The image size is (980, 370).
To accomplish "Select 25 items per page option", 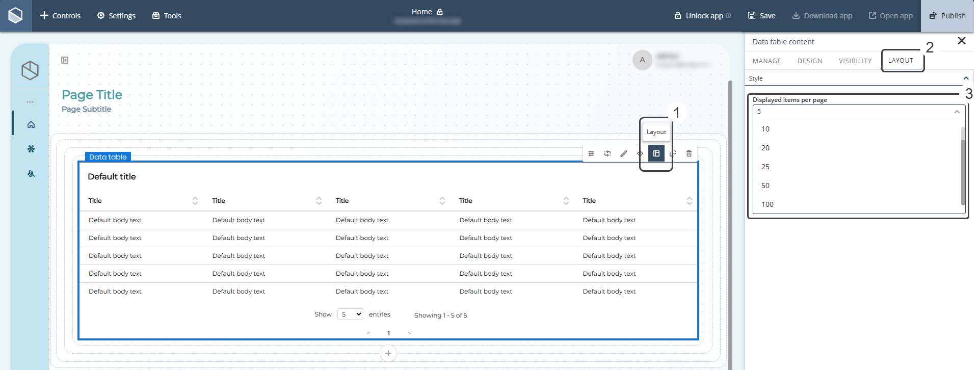I will click(765, 167).
